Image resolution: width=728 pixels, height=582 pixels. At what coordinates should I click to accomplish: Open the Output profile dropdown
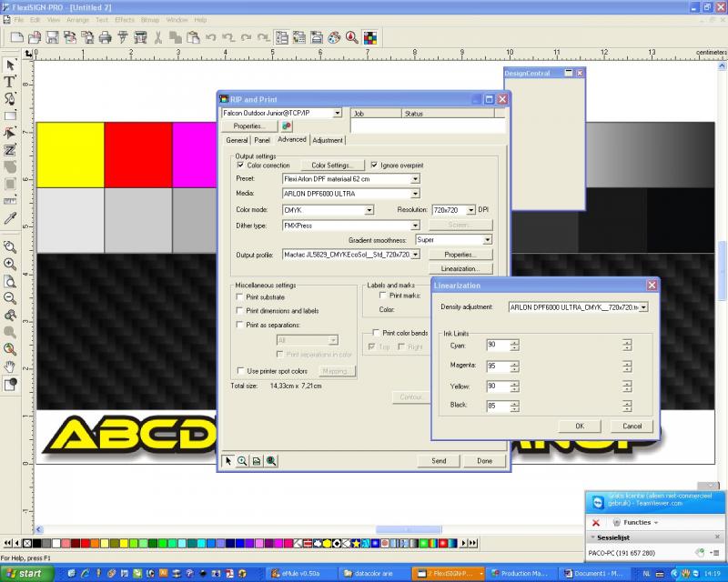[415, 255]
